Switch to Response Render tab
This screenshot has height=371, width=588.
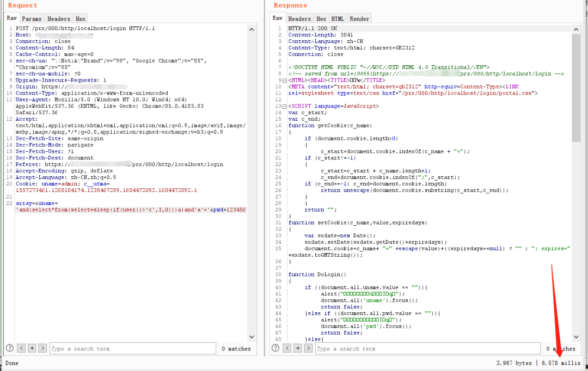point(359,18)
